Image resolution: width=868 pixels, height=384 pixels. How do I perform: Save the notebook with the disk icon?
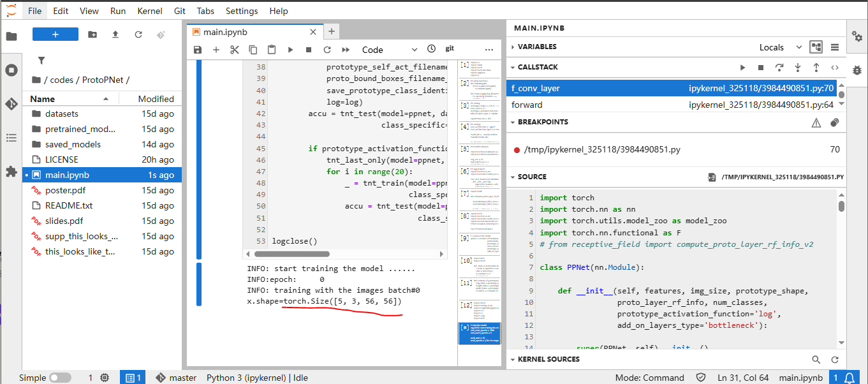tap(198, 49)
